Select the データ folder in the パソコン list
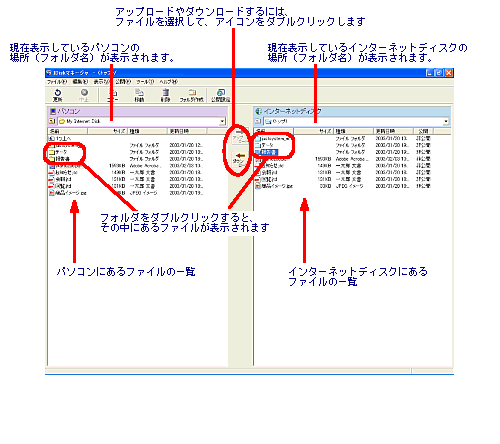This screenshot has width=500, height=444. (x=58, y=152)
